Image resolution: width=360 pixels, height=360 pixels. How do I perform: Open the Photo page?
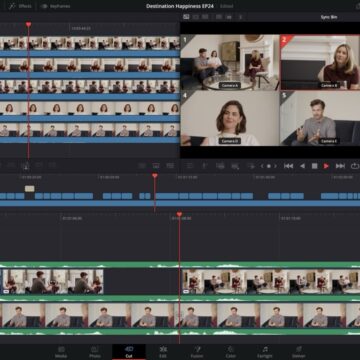pos(95,352)
